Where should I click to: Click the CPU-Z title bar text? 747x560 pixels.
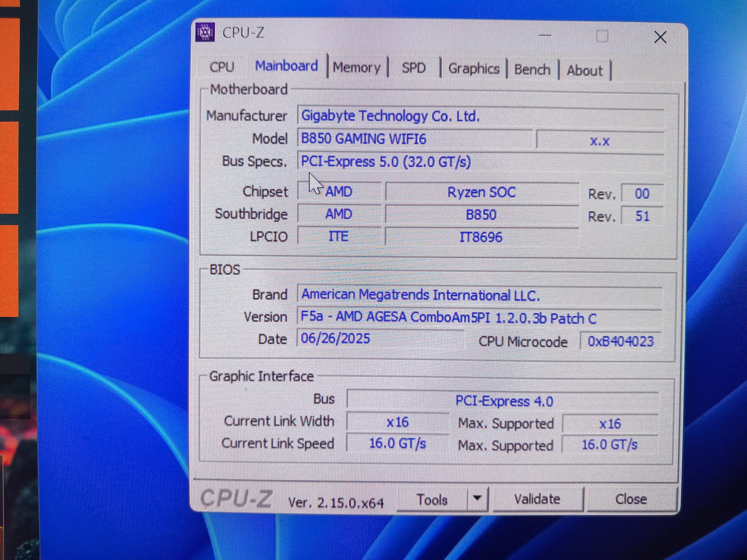tap(243, 33)
